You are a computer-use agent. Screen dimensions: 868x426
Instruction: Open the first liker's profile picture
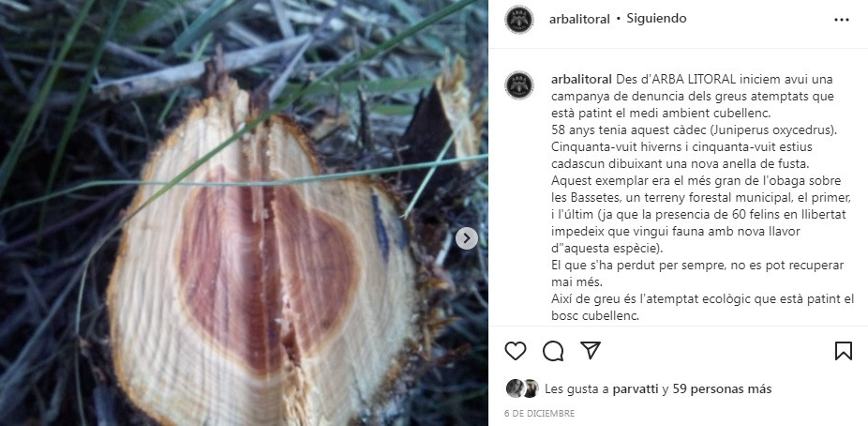click(516, 388)
